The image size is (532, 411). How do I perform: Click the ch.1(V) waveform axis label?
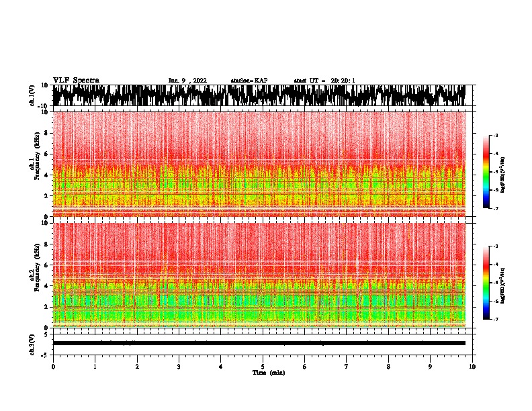point(32,95)
